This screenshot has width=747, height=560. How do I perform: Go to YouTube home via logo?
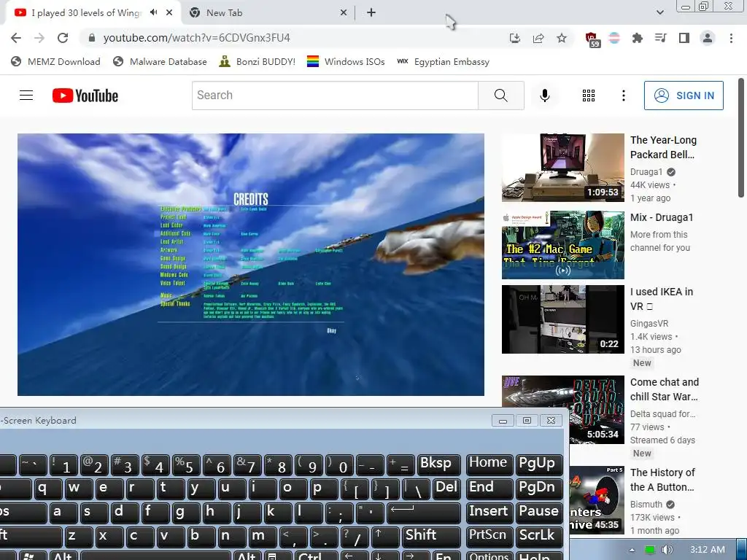click(85, 96)
